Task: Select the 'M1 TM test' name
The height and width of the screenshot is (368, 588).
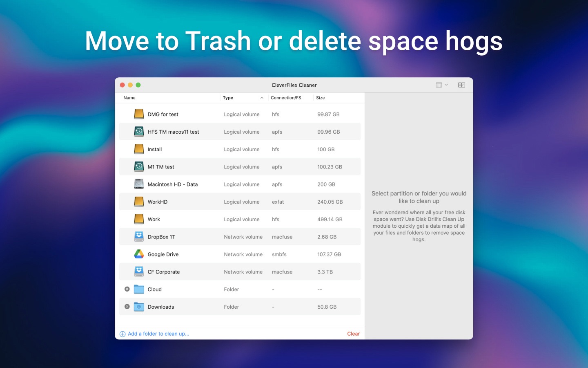Action: [x=161, y=167]
